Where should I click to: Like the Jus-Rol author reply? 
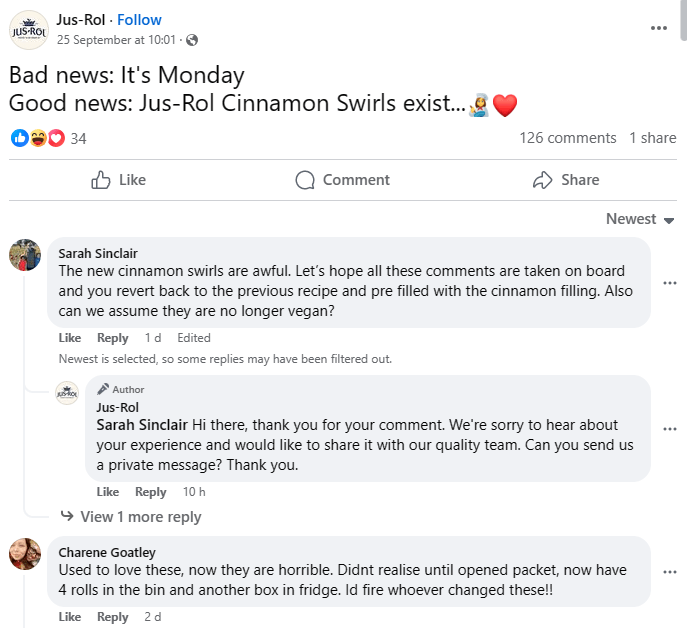[x=108, y=492]
